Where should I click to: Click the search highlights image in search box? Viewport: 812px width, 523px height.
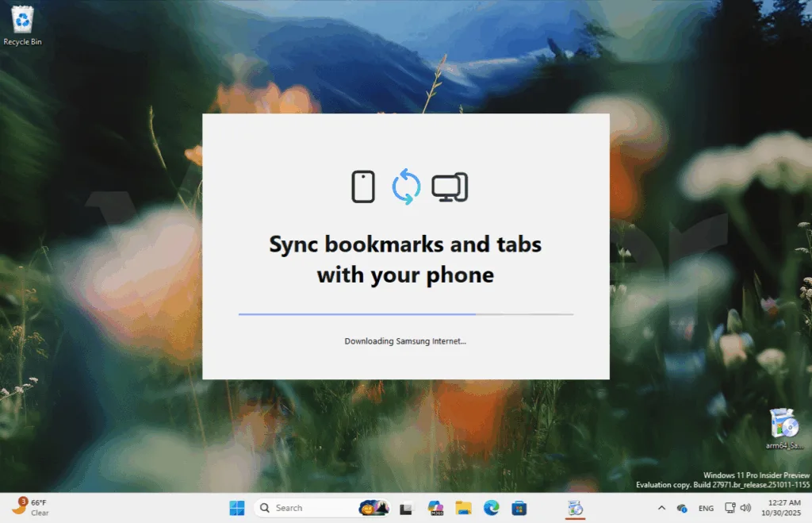click(373, 508)
